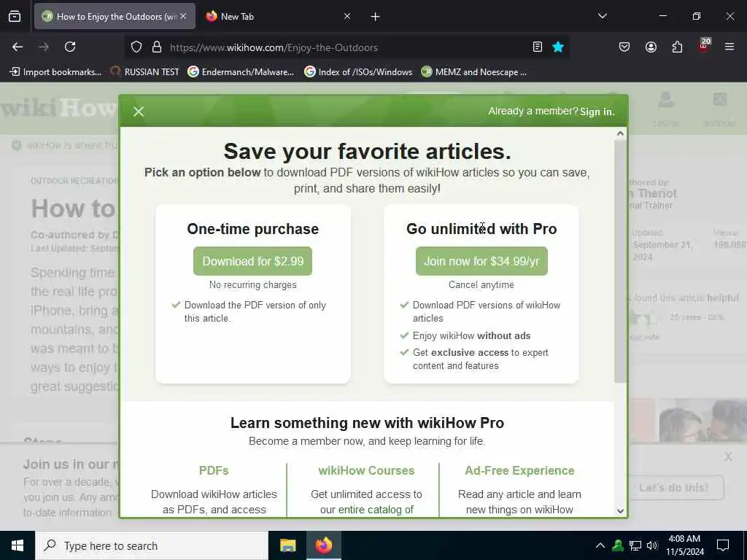Open the notification center icon

tap(723, 545)
